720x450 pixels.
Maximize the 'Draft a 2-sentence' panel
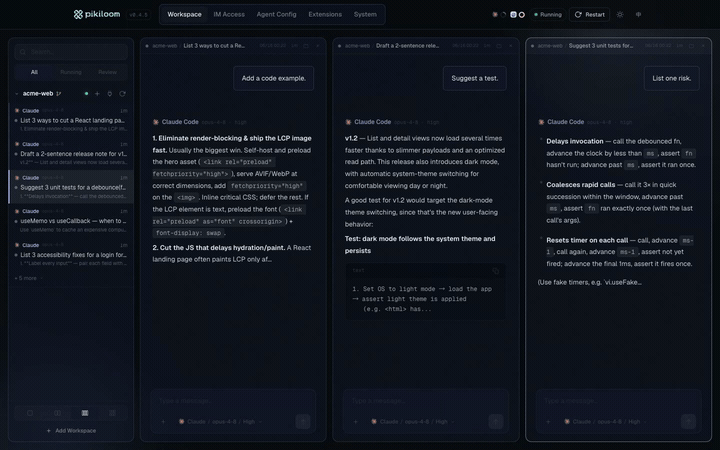click(x=499, y=46)
